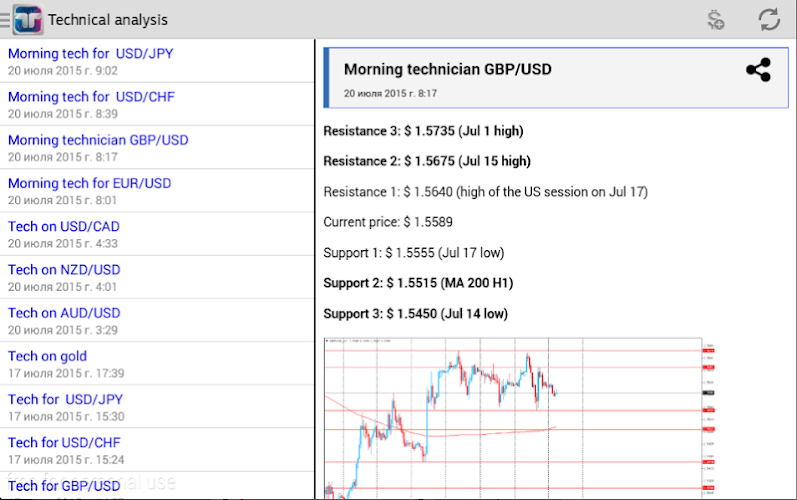Viewport: 797px width, 500px height.
Task: Tap the Technical analysis app logo
Action: [x=28, y=20]
